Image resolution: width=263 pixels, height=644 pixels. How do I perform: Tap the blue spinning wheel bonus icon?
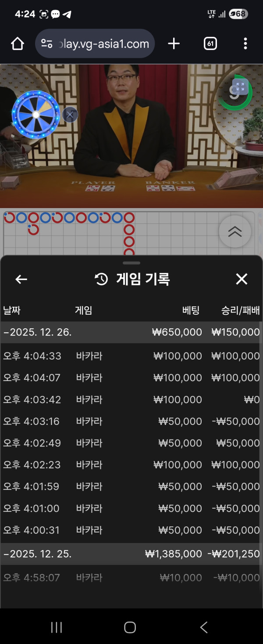coord(36,115)
